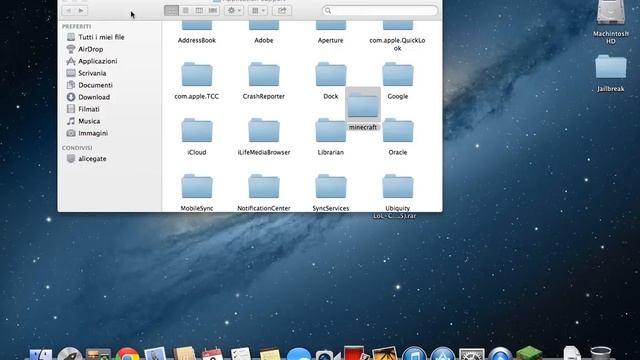Open Applicazioni in the sidebar
Viewport: 640px width, 360px height.
(98, 61)
